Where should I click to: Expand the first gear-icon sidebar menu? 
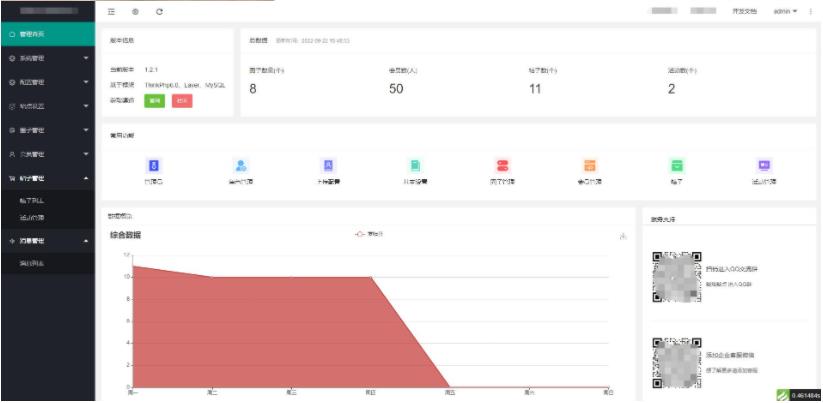(x=47, y=59)
